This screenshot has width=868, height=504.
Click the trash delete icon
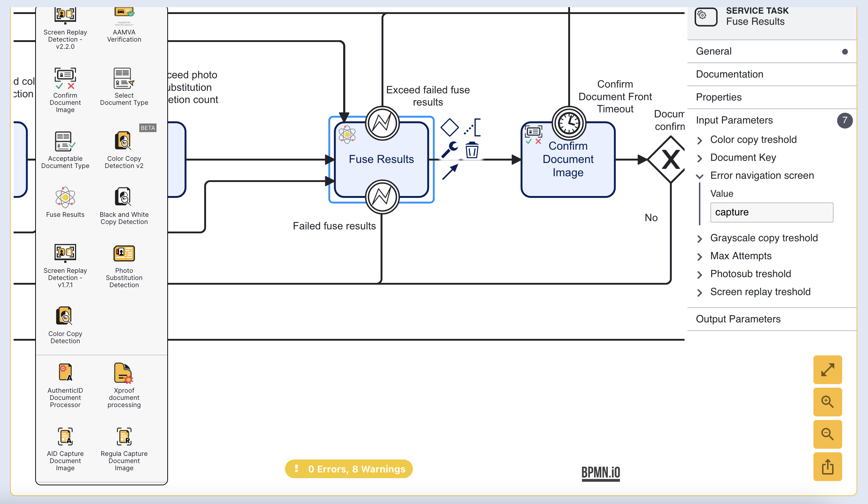pyautogui.click(x=472, y=150)
